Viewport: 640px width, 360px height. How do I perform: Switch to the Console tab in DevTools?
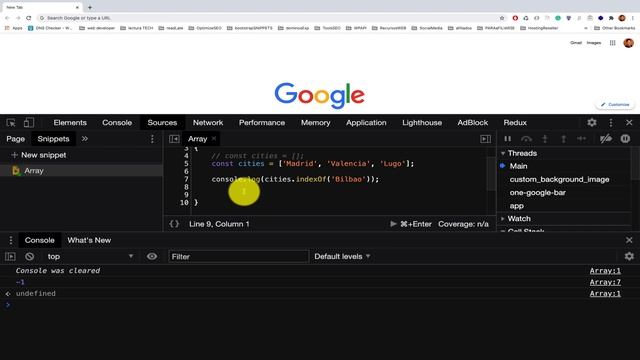117,122
